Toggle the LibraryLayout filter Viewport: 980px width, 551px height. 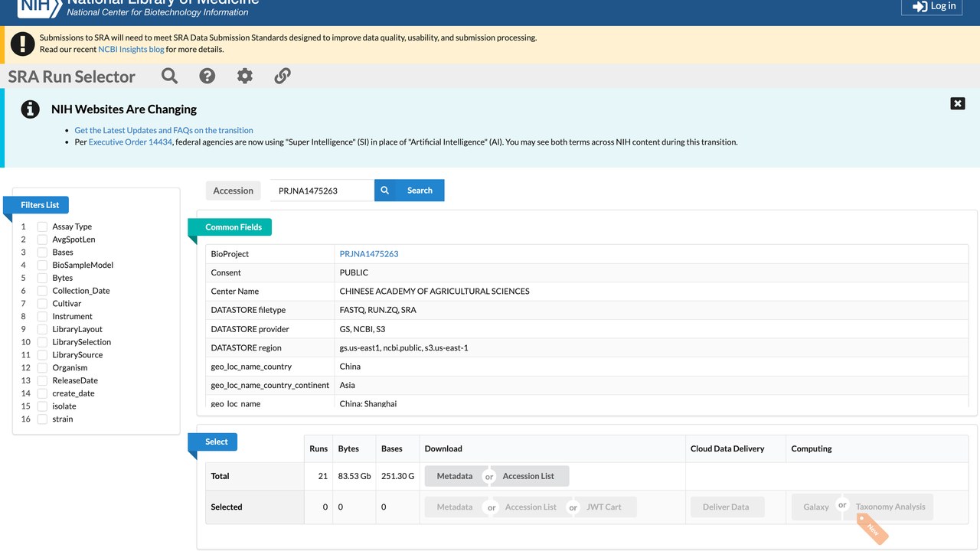(43, 329)
